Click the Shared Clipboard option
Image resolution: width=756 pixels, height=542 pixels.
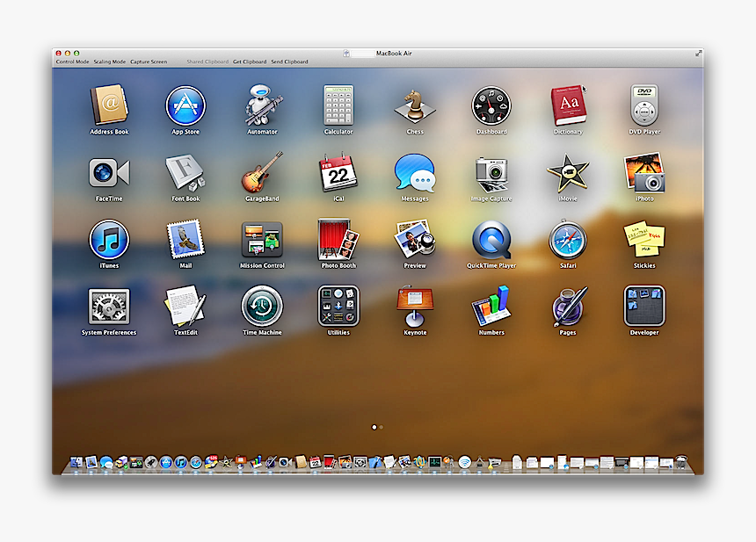point(207,61)
